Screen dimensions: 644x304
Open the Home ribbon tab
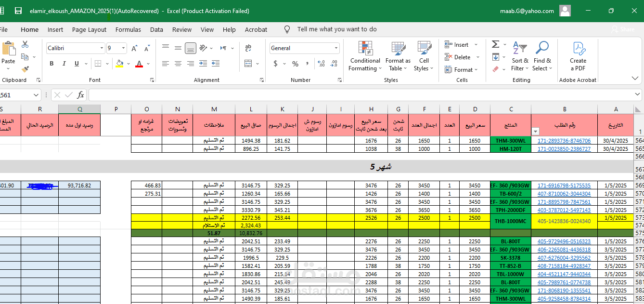(29, 29)
